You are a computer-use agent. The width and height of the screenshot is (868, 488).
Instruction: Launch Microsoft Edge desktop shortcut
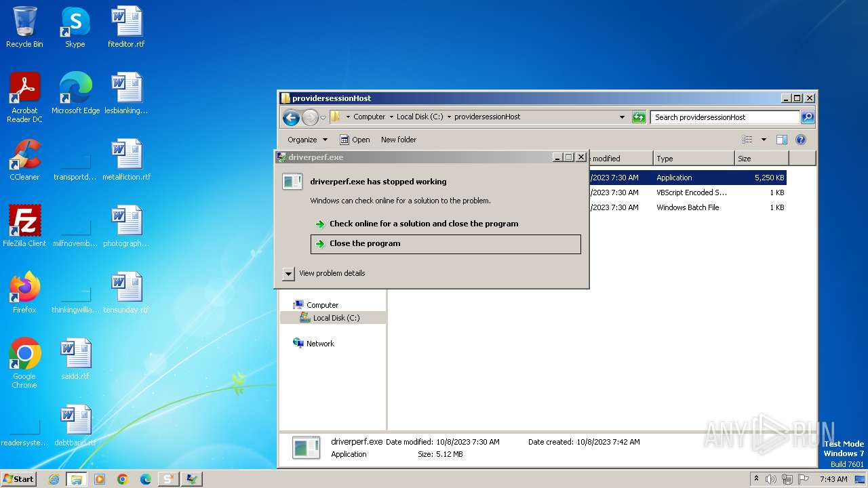pyautogui.click(x=75, y=94)
